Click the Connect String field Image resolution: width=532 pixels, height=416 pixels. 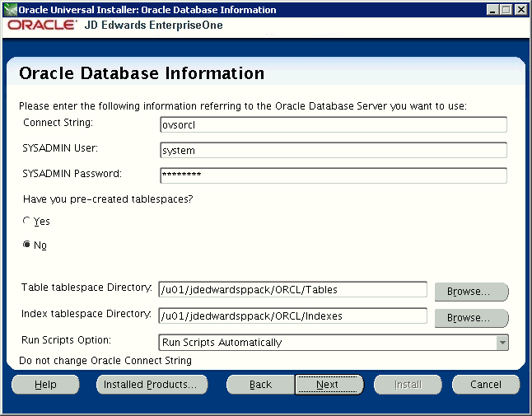pyautogui.click(x=334, y=124)
